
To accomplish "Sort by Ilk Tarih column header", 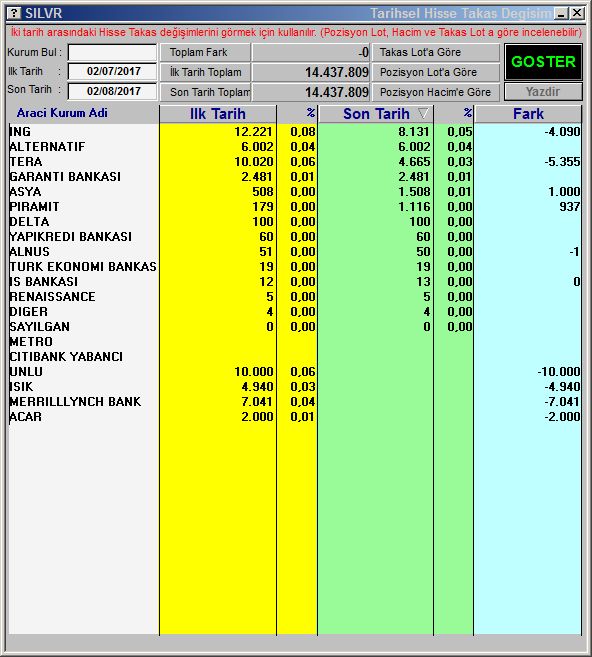I will [x=217, y=114].
